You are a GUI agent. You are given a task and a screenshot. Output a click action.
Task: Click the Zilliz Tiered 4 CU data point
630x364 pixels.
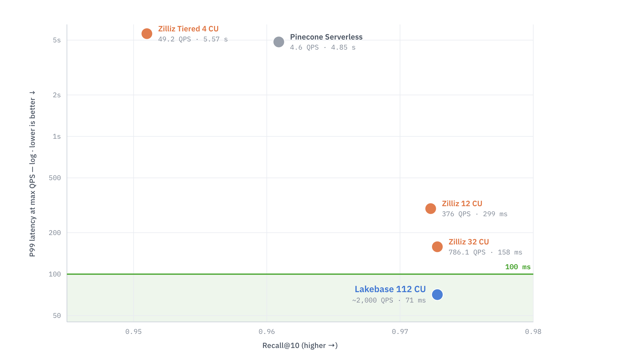[x=147, y=34]
